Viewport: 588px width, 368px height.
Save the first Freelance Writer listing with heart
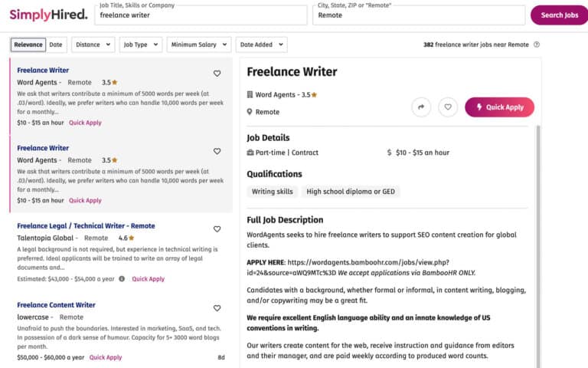point(217,74)
